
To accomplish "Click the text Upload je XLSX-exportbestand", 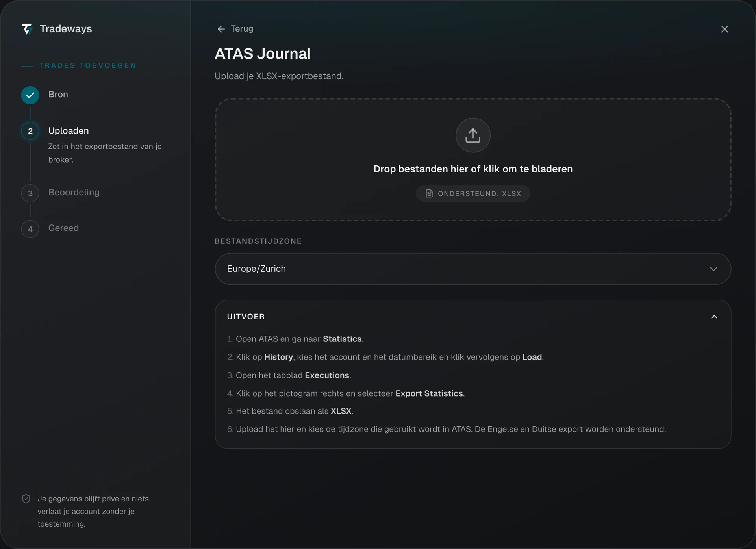I will 279,76.
